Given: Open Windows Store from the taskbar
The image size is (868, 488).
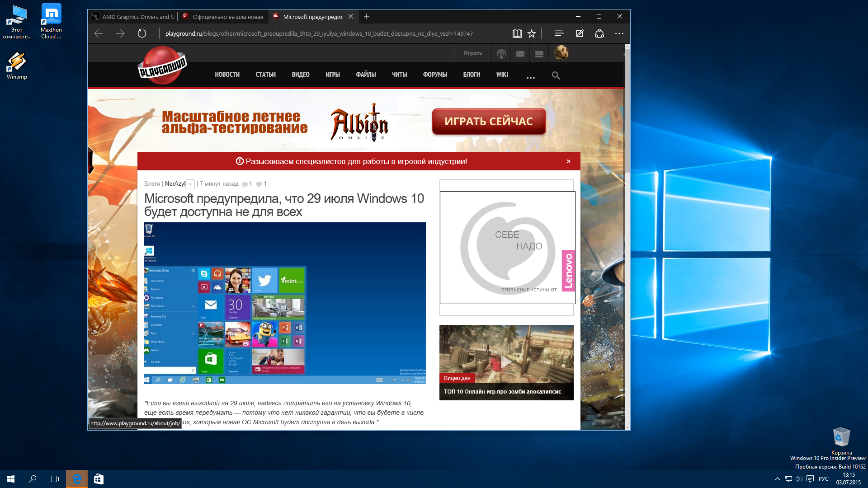Looking at the screenshot, I should click(99, 479).
